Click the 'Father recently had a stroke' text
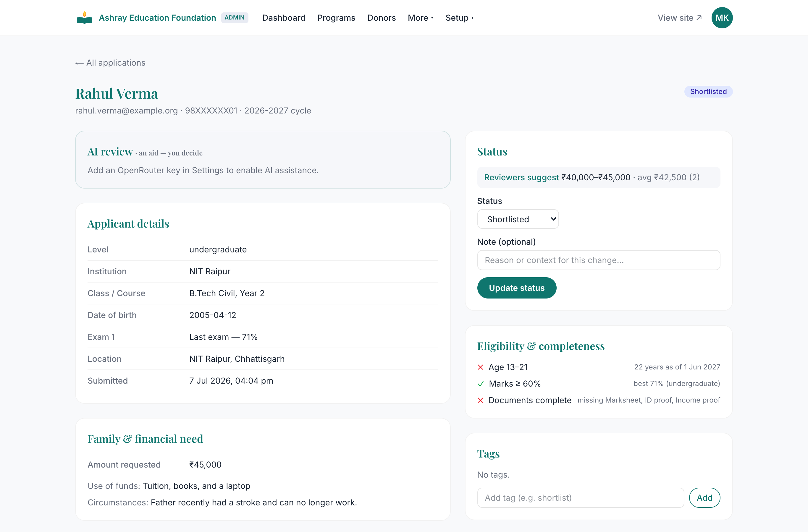The width and height of the screenshot is (808, 532). point(253,502)
